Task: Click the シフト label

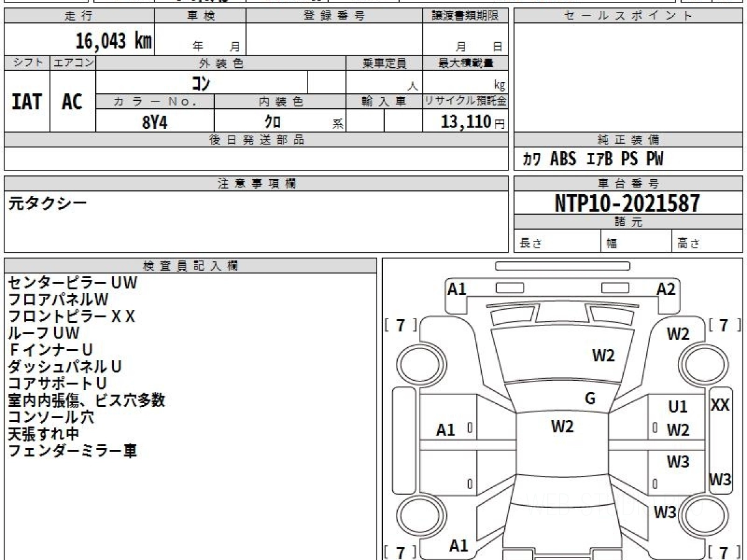Action: [x=27, y=63]
